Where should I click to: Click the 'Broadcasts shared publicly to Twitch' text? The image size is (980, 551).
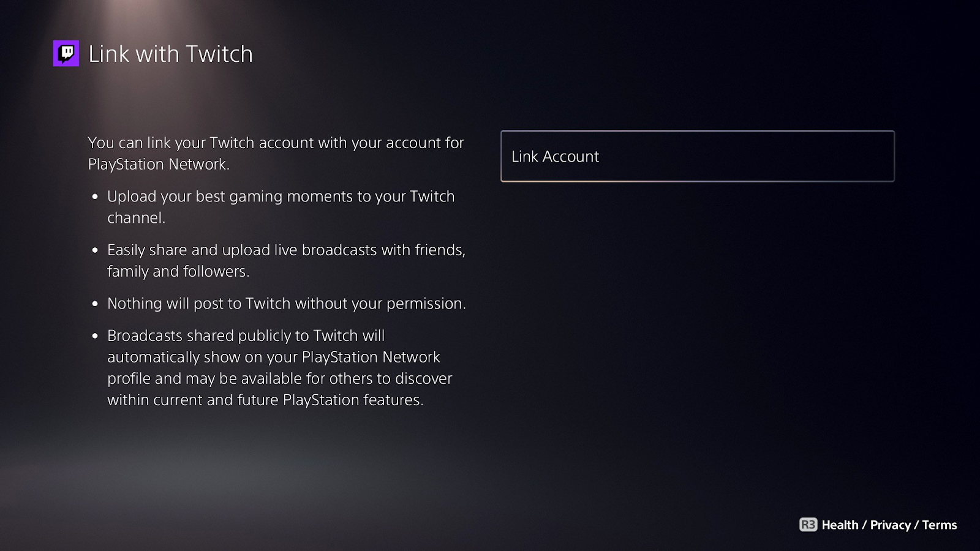point(280,367)
